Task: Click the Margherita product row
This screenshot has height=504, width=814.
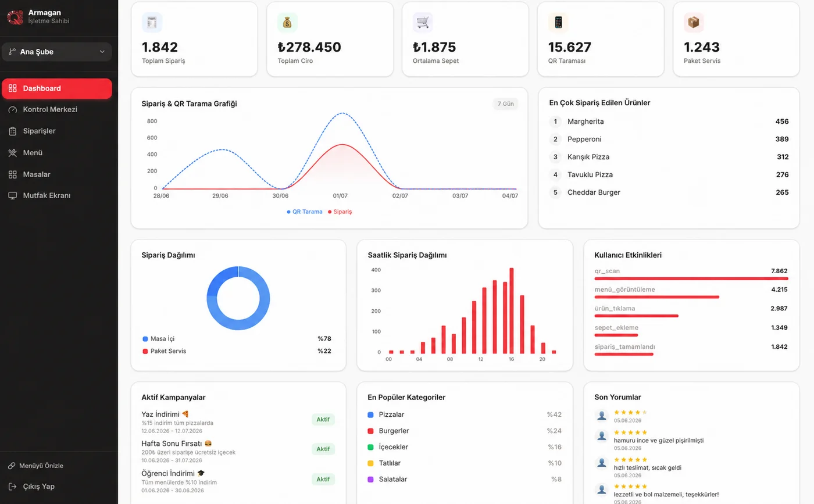Action: tap(669, 121)
